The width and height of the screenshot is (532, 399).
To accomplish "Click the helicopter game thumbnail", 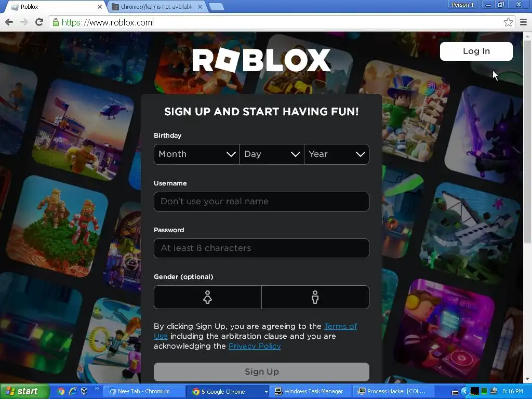I will (83, 130).
